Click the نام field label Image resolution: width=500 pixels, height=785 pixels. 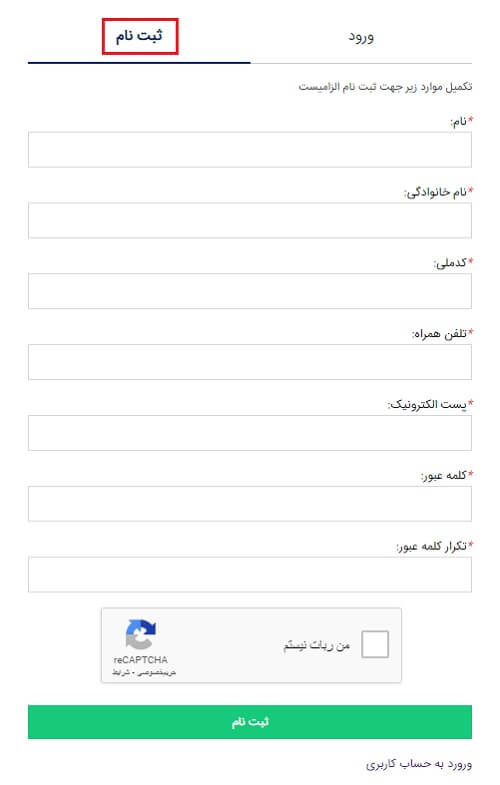[x=458, y=122]
